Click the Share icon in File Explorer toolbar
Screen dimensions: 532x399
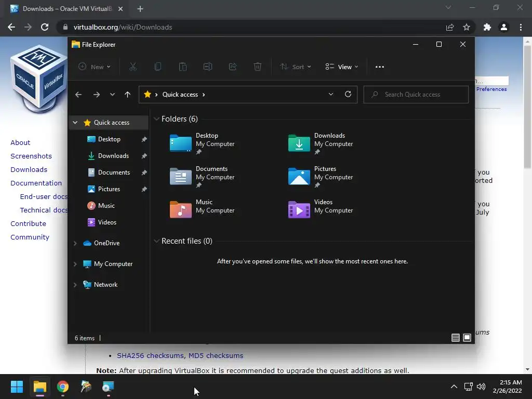[233, 67]
